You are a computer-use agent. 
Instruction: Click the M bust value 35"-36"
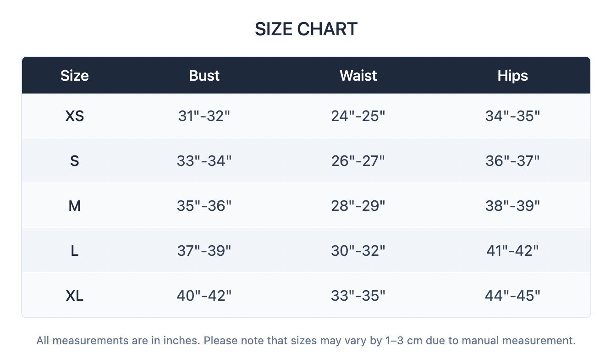[204, 206]
